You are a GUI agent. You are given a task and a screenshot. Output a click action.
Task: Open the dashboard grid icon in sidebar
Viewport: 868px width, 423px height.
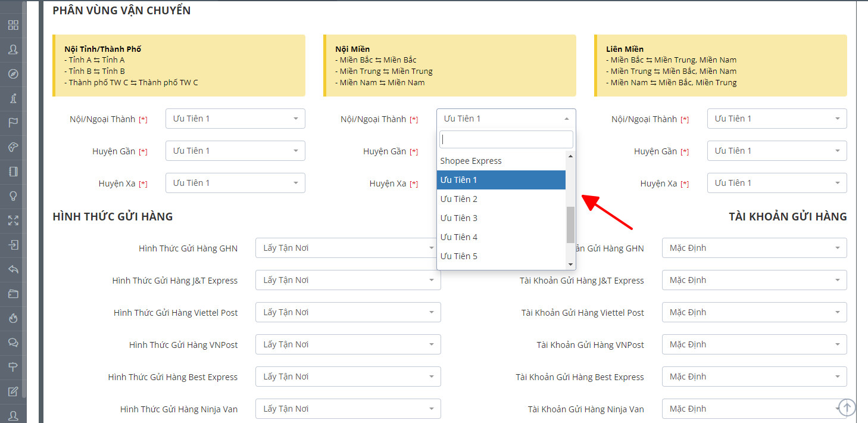13,25
